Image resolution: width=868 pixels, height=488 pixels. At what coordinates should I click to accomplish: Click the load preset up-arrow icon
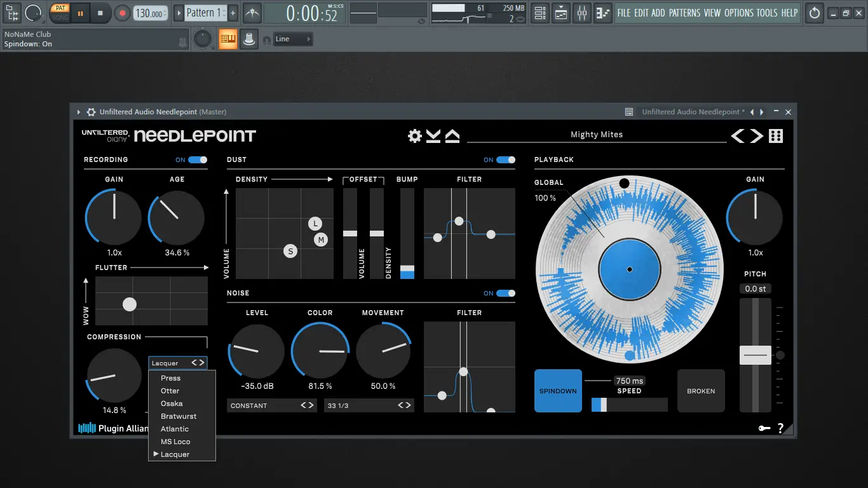(x=452, y=136)
